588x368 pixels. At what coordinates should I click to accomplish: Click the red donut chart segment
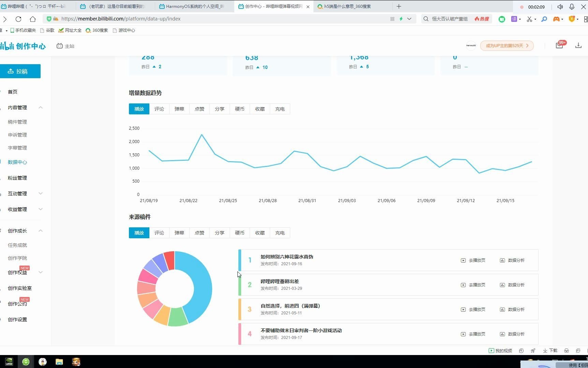(170, 260)
